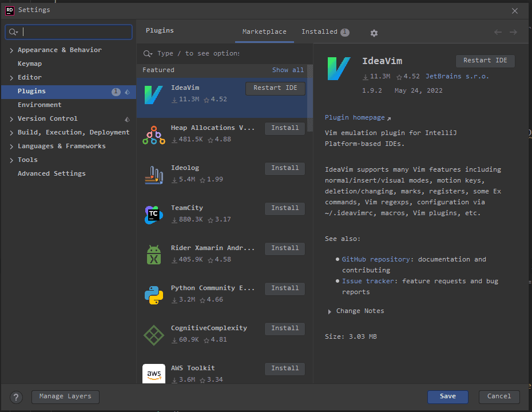Select Keymap in settings tree
Viewport: 532px width, 412px height.
tap(30, 64)
